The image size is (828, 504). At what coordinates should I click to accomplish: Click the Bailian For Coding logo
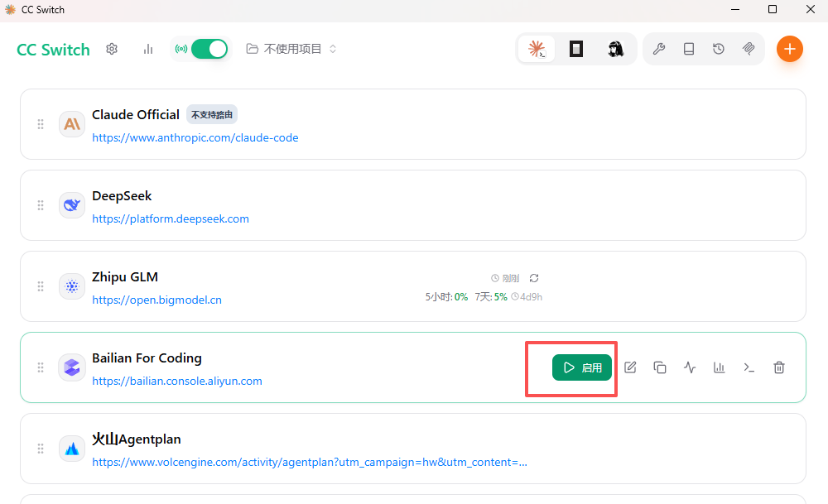tap(72, 367)
